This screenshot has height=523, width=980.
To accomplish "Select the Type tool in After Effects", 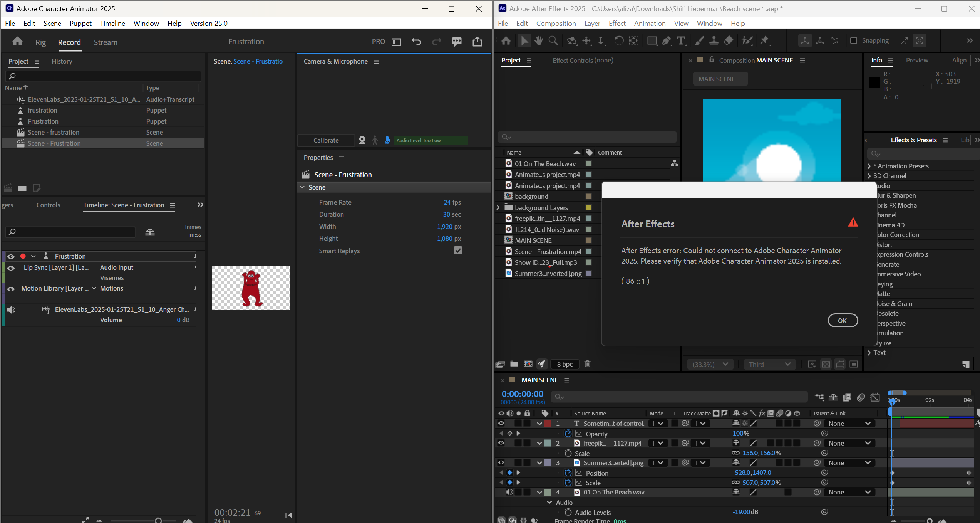I will click(681, 40).
